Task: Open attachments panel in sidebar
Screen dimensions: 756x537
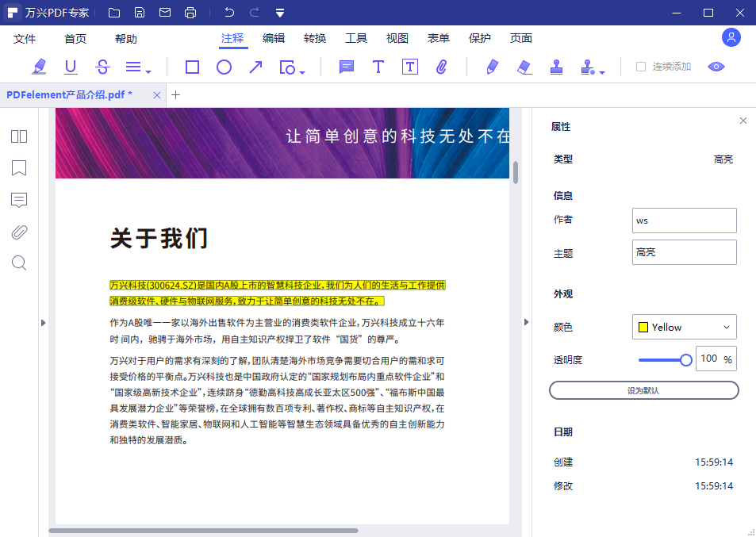Action: click(x=19, y=232)
